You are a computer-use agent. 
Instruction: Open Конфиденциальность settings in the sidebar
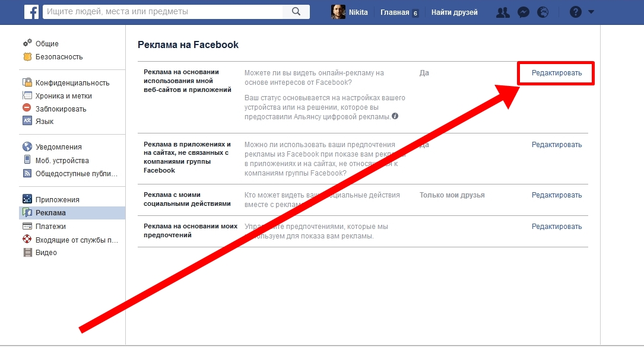coord(72,83)
